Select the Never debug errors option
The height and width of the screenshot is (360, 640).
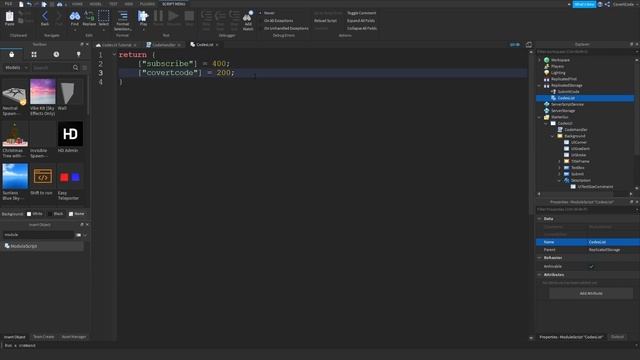pyautogui.click(x=269, y=13)
